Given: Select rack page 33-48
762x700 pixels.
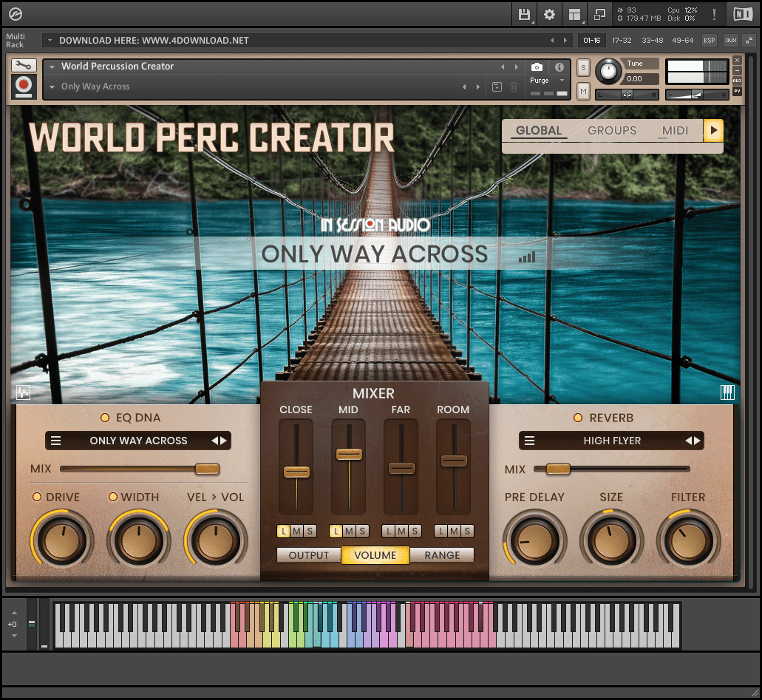Looking at the screenshot, I should pyautogui.click(x=652, y=41).
